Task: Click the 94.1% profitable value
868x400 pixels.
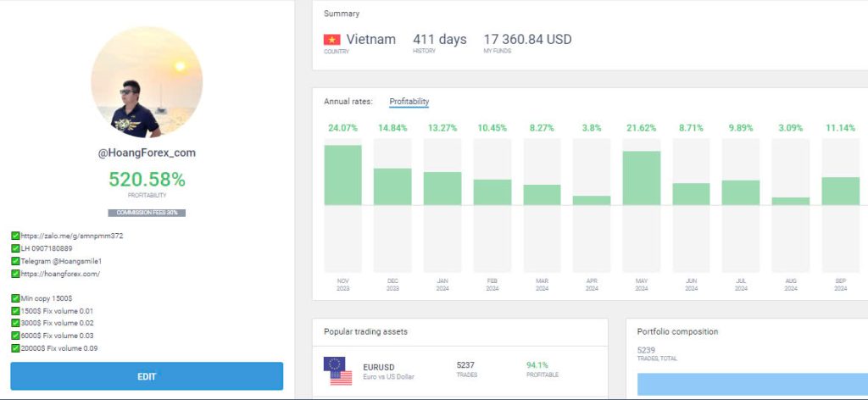Action: (537, 365)
